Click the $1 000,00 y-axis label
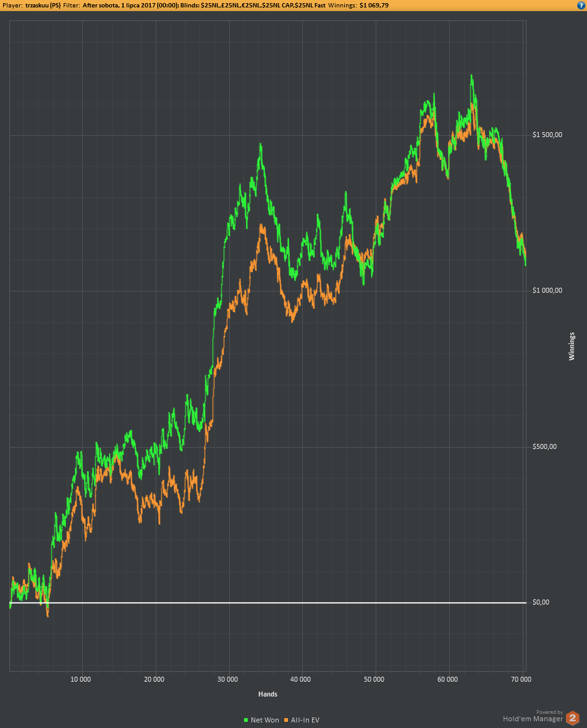 (547, 291)
